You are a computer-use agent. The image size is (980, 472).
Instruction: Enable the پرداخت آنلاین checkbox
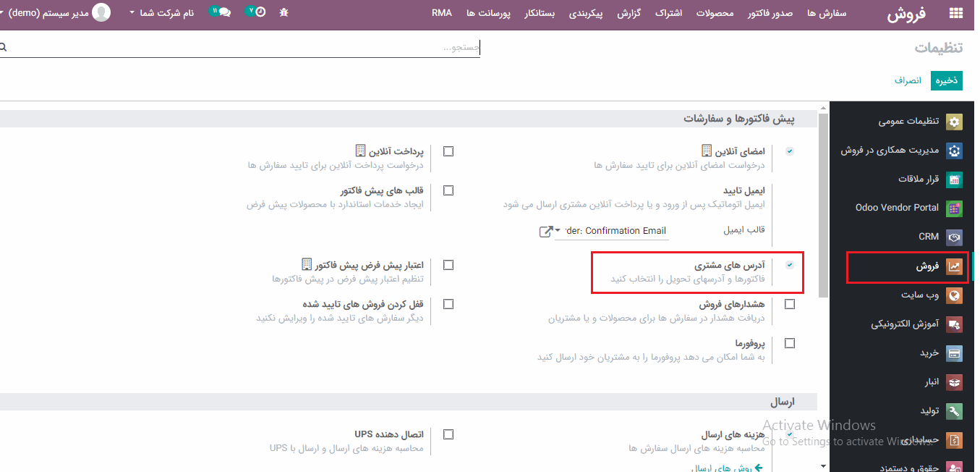448,151
